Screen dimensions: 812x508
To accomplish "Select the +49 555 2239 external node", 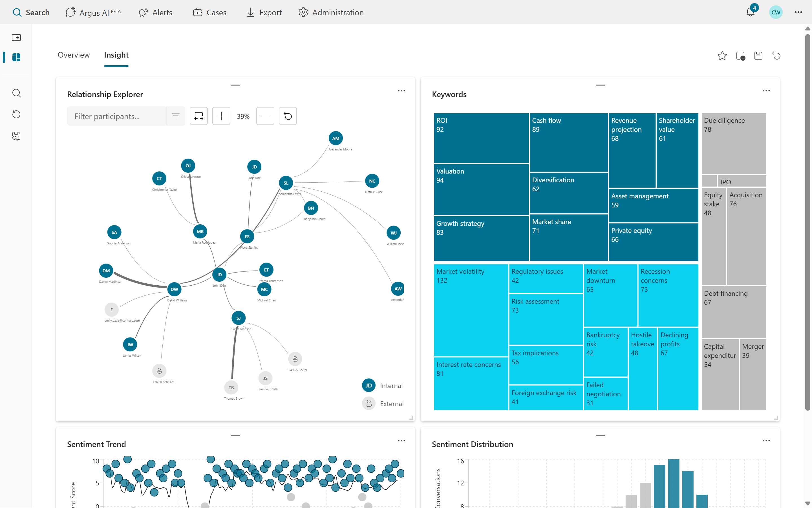I will coord(295,359).
